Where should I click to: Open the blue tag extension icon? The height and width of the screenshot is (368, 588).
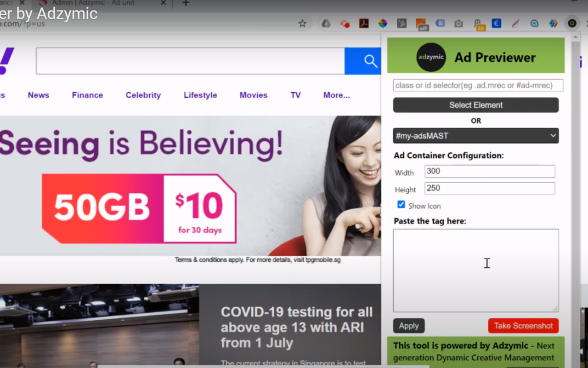tap(440, 23)
